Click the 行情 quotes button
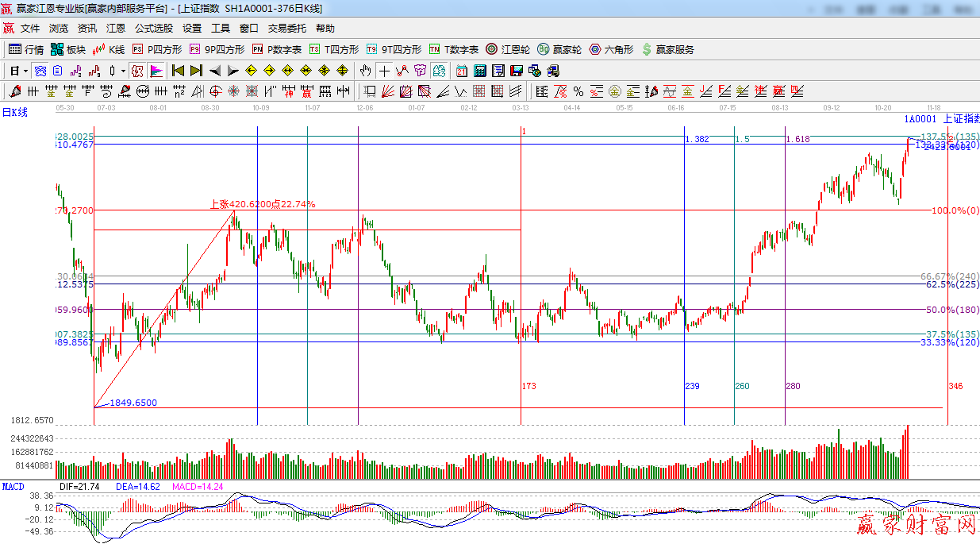Image resolution: width=980 pixels, height=544 pixels. coord(26,49)
